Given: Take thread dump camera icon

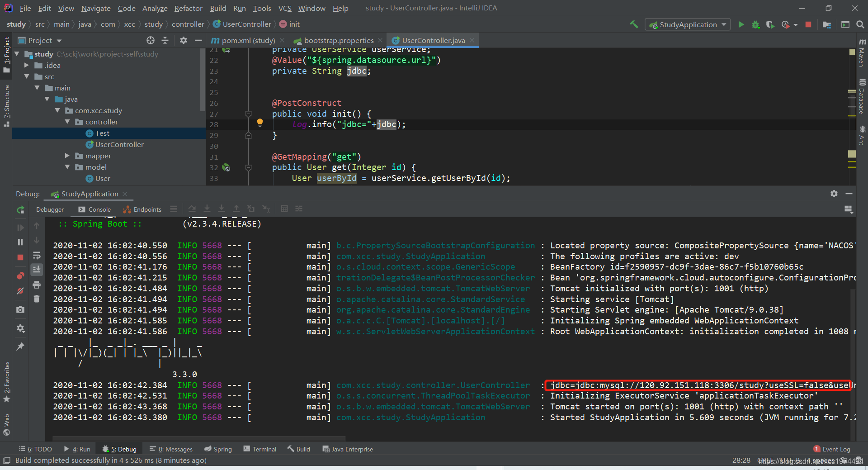Looking at the screenshot, I should 20,310.
